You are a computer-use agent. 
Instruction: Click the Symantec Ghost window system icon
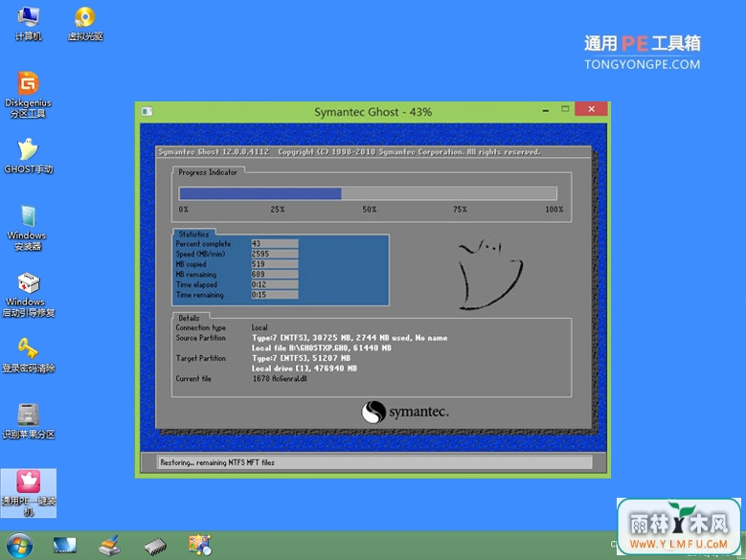tap(147, 111)
